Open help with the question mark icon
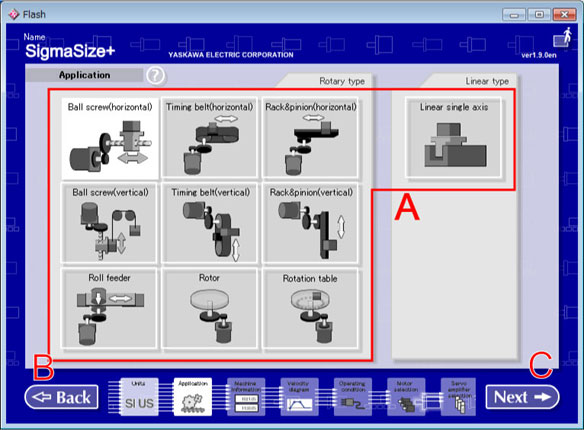This screenshot has height=430, width=584. [155, 76]
